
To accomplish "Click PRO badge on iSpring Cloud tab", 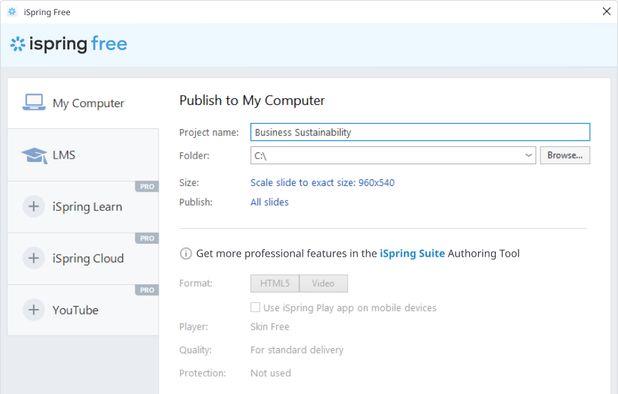I will (x=147, y=238).
